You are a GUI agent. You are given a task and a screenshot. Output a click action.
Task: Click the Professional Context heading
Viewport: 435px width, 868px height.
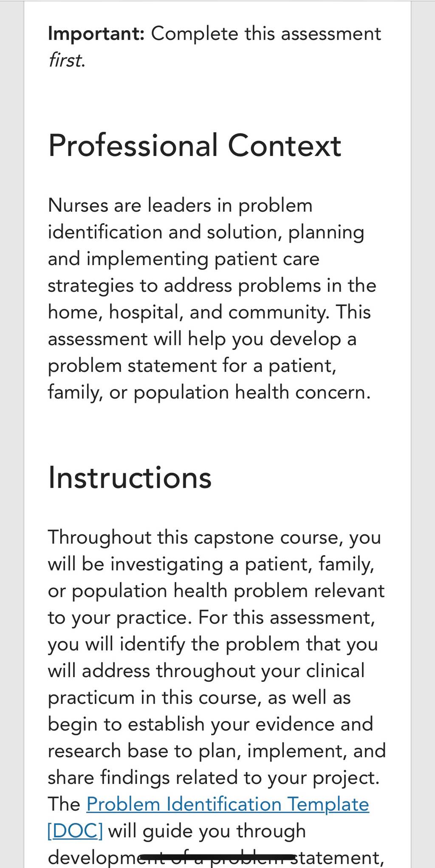[195, 145]
